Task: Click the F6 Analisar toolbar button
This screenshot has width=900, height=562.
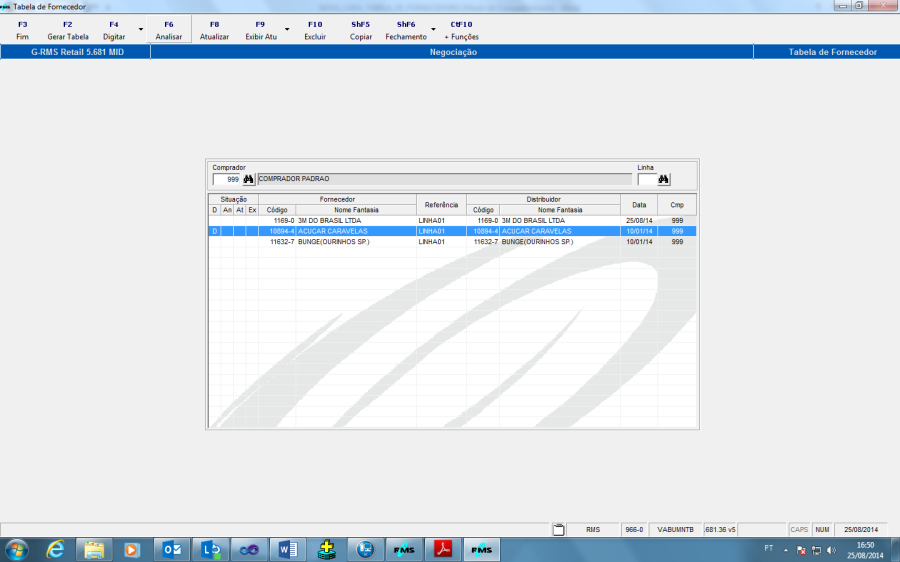Action: [x=169, y=30]
